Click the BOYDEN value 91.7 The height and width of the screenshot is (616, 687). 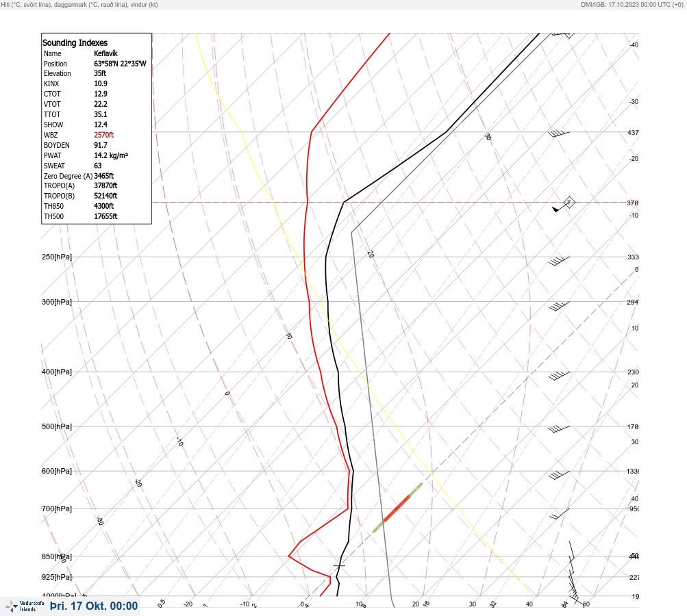100,145
